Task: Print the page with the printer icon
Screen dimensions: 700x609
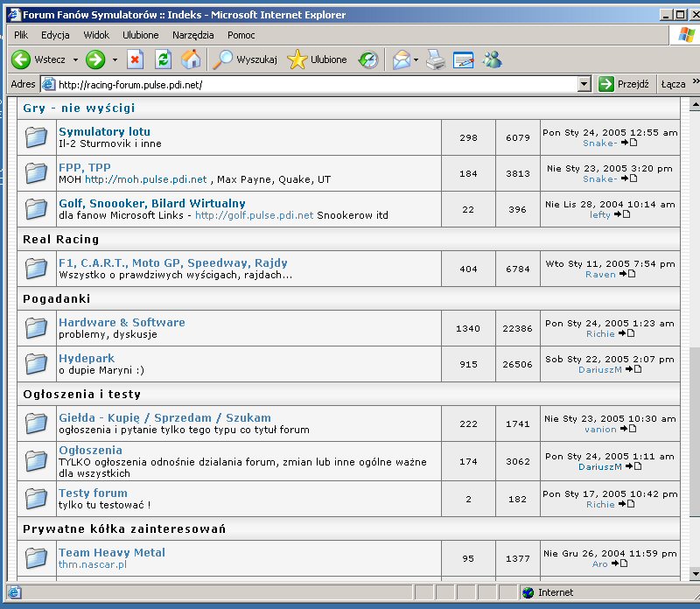Action: click(435, 59)
